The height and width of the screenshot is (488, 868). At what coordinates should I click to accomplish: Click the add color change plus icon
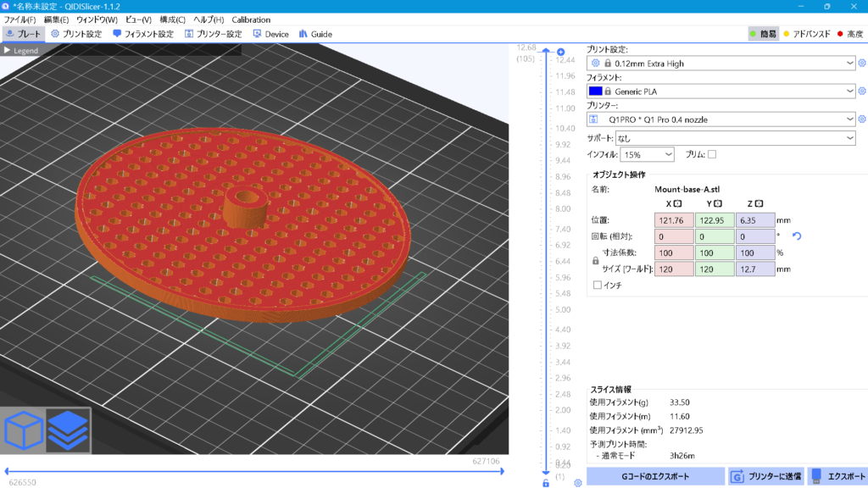tap(561, 52)
